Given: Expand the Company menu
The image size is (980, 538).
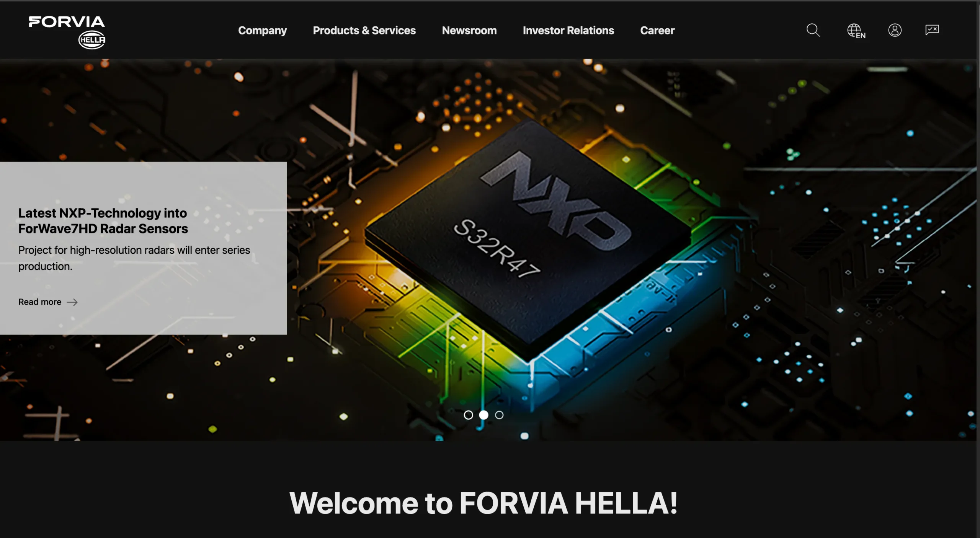Looking at the screenshot, I should 262,30.
